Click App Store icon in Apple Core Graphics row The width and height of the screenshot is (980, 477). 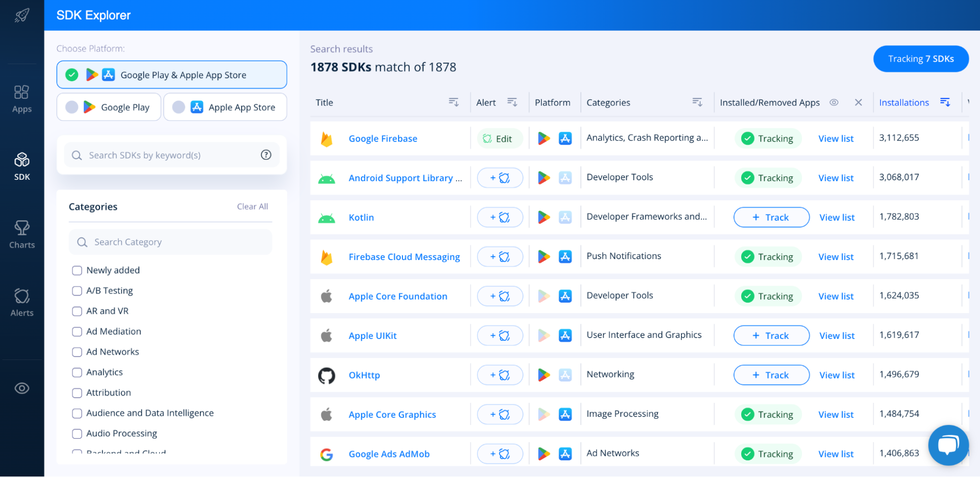point(565,414)
